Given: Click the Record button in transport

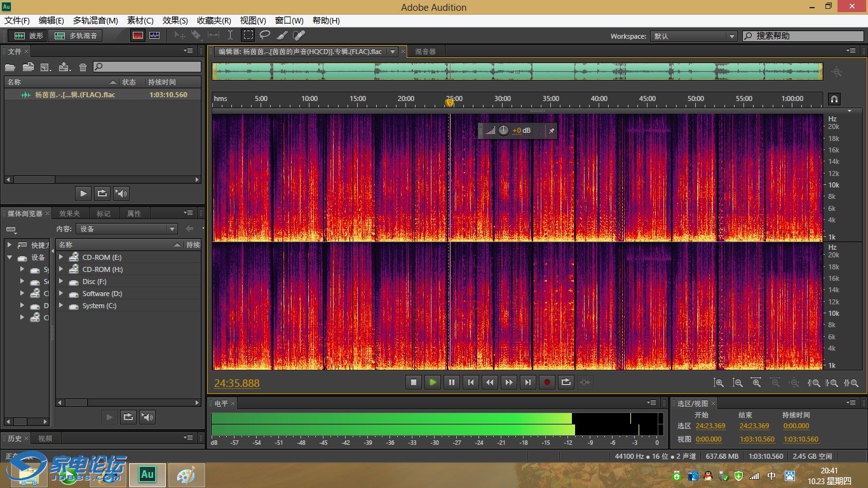Looking at the screenshot, I should (546, 382).
